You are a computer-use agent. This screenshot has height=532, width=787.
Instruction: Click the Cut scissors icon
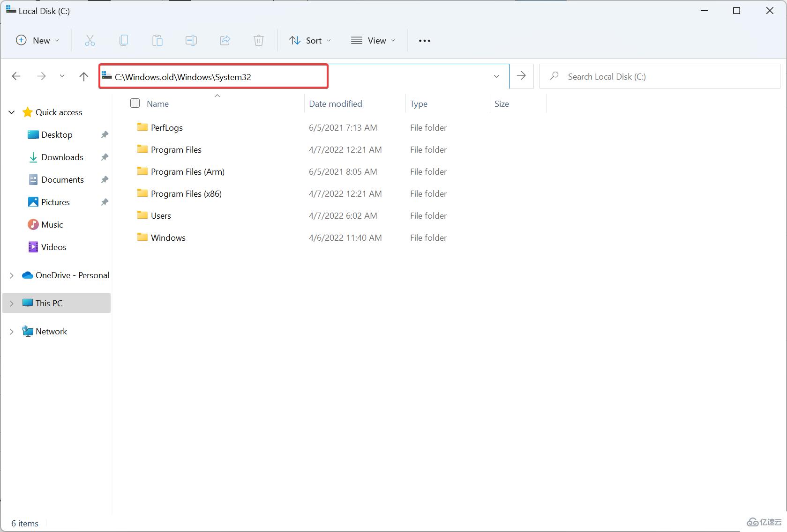tap(90, 41)
